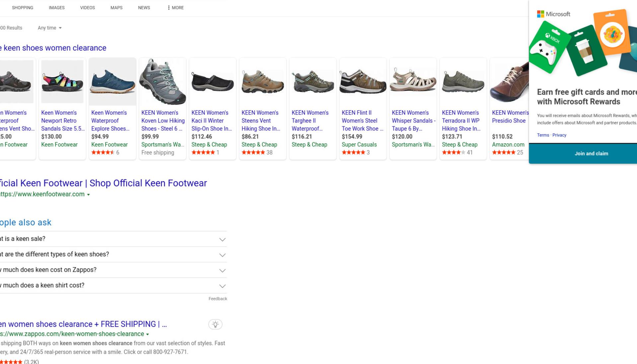Open KEEN Women's Koven Low Hiking listing

click(x=163, y=121)
